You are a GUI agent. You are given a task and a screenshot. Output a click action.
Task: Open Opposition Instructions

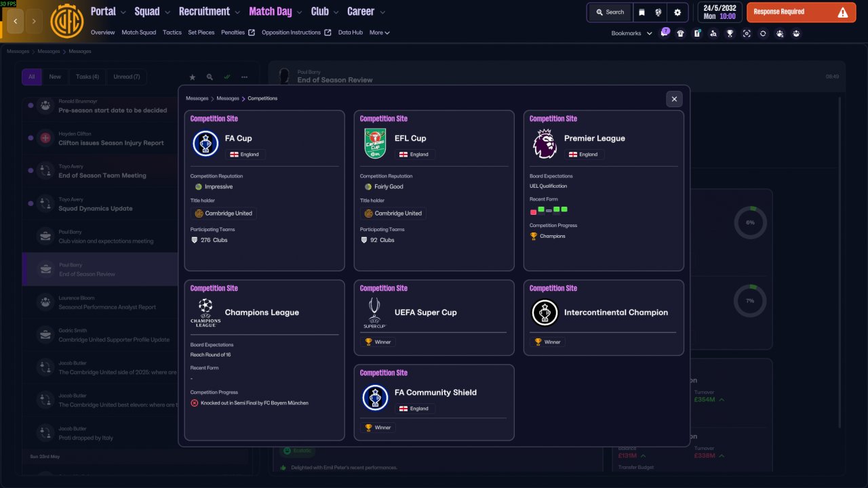click(296, 33)
